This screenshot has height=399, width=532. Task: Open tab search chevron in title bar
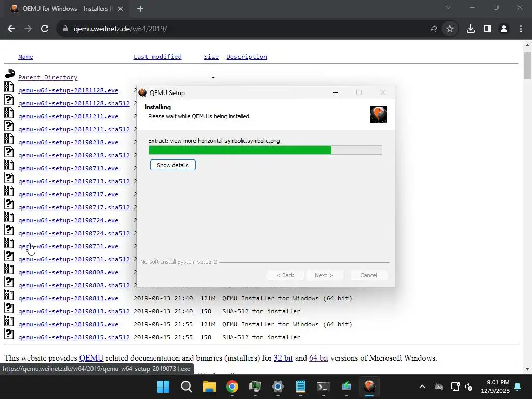(448, 7)
